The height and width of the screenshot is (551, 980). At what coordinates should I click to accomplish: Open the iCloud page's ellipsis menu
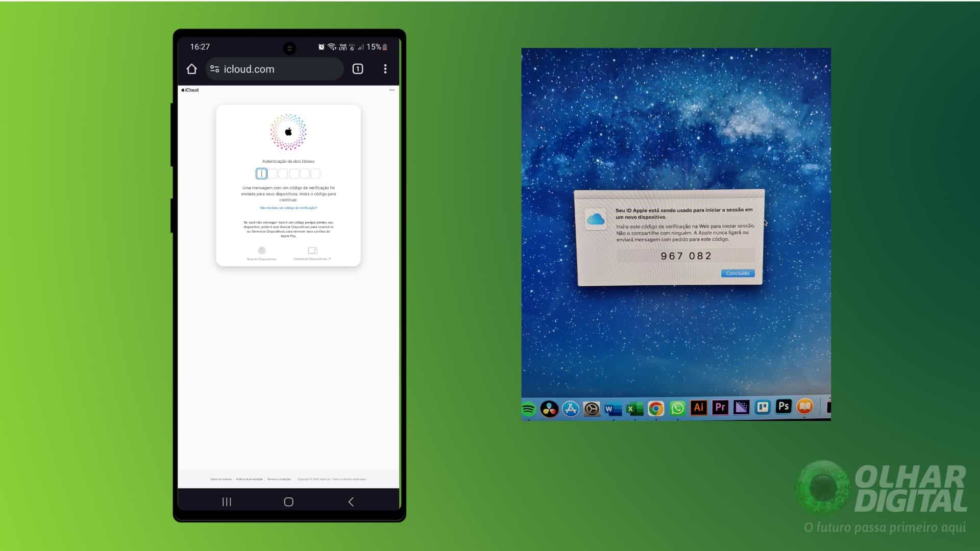pos(392,90)
